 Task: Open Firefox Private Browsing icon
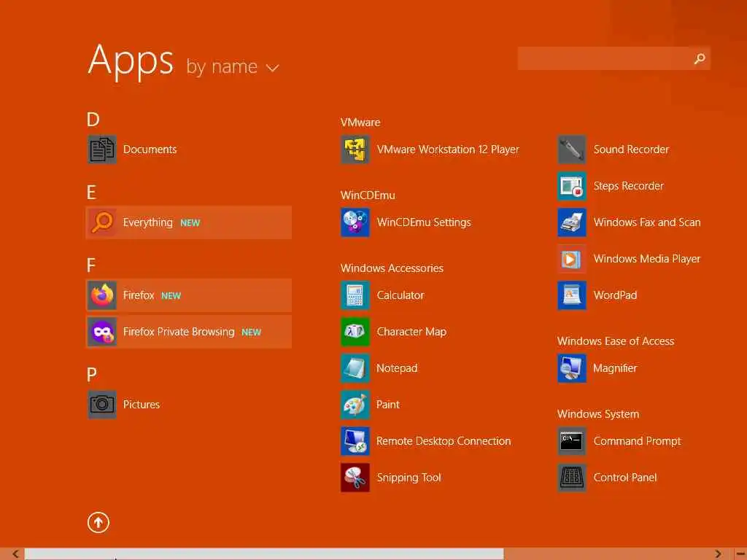pyautogui.click(x=102, y=332)
